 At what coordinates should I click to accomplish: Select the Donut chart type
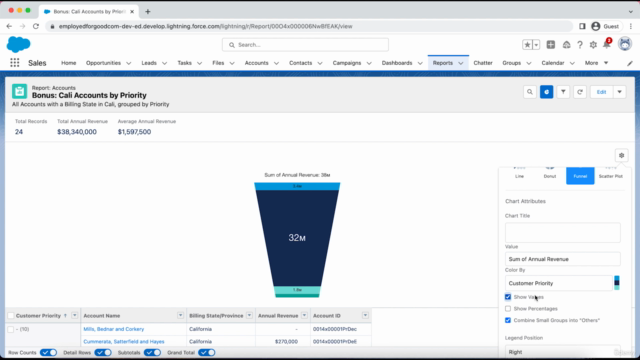click(x=550, y=175)
